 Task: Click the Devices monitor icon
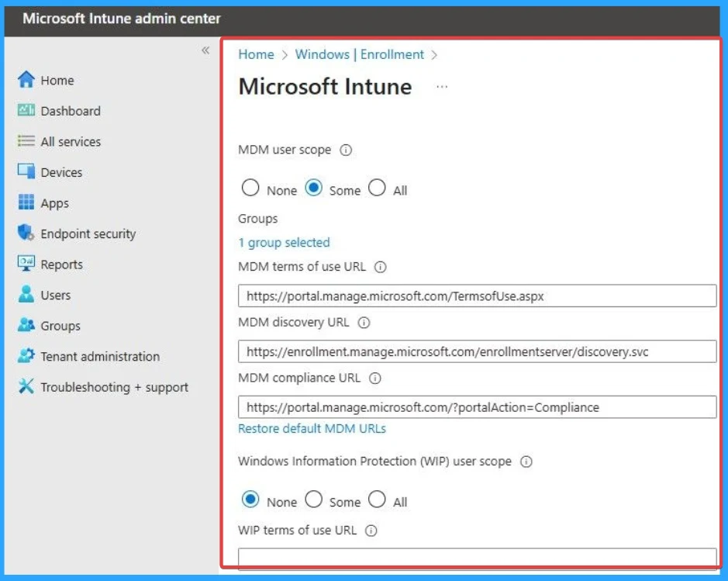[26, 171]
